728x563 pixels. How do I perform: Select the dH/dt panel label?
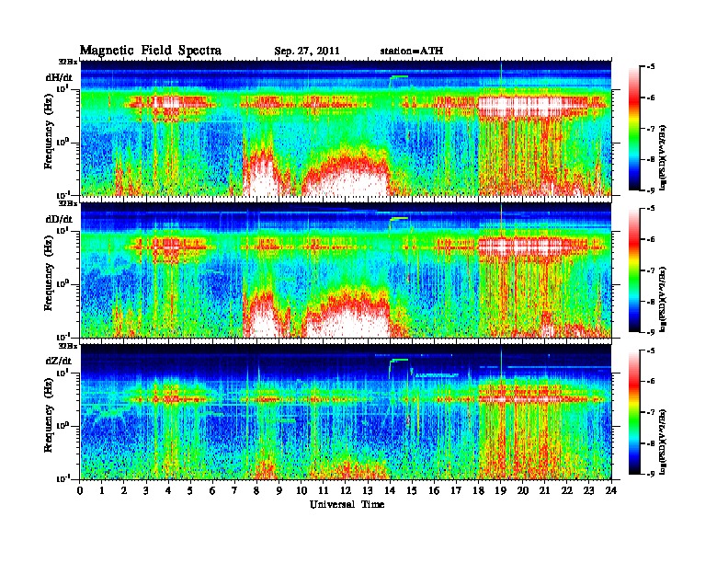tap(60, 77)
